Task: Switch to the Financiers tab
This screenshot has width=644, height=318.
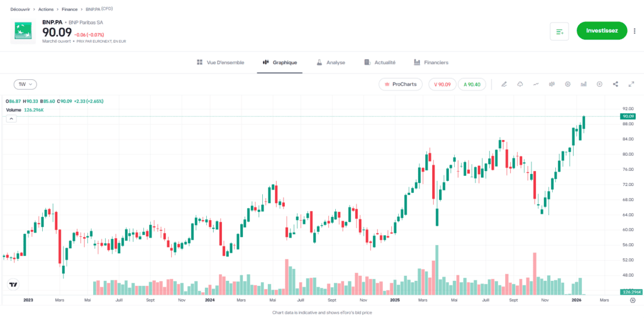Action: (431, 62)
